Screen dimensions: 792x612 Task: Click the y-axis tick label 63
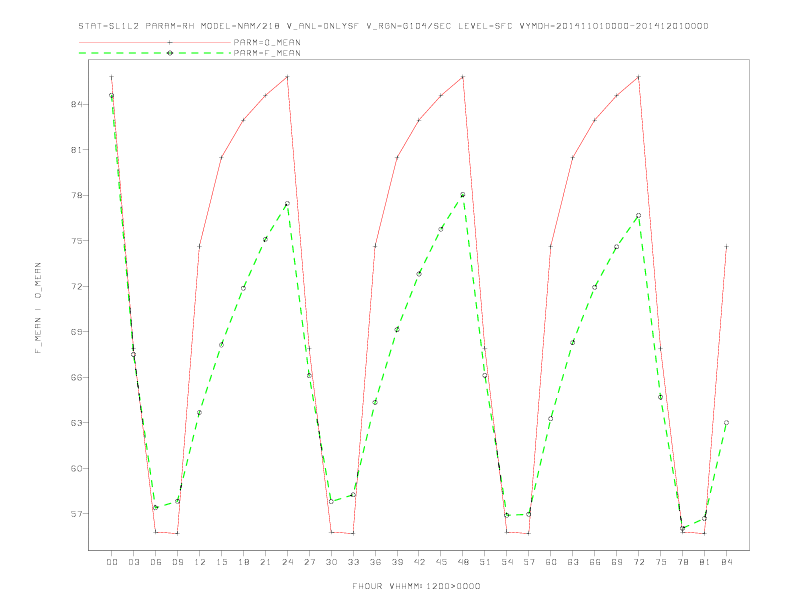click(x=76, y=423)
